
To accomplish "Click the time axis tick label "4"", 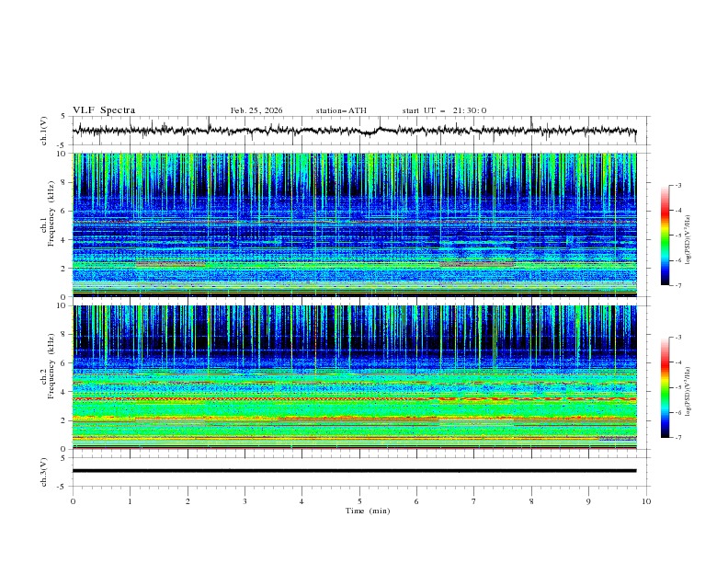I will click(x=302, y=501).
